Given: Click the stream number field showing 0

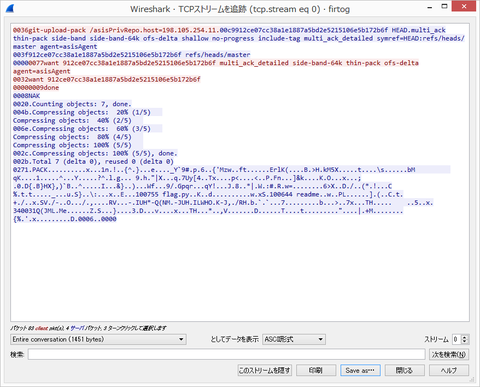Looking at the screenshot, I should 456,339.
